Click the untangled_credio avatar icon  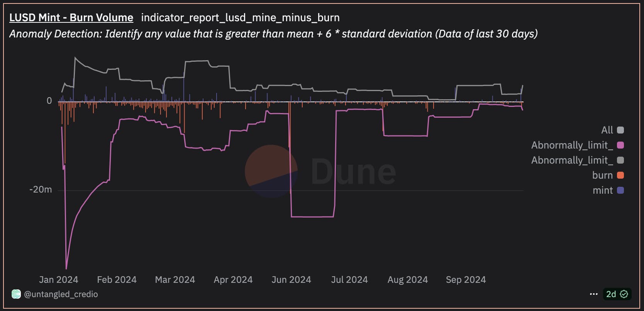tap(16, 294)
